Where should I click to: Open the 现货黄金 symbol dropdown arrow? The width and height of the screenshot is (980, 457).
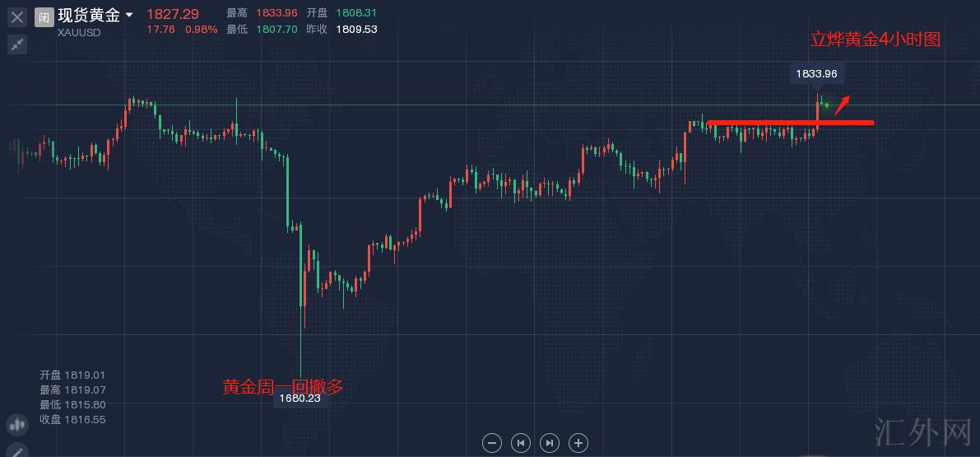tap(129, 16)
